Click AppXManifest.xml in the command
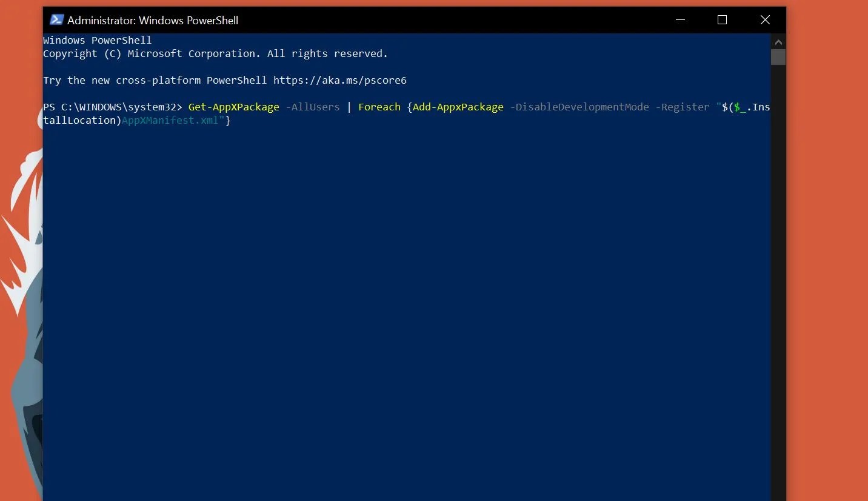This screenshot has height=501, width=868. [170, 120]
